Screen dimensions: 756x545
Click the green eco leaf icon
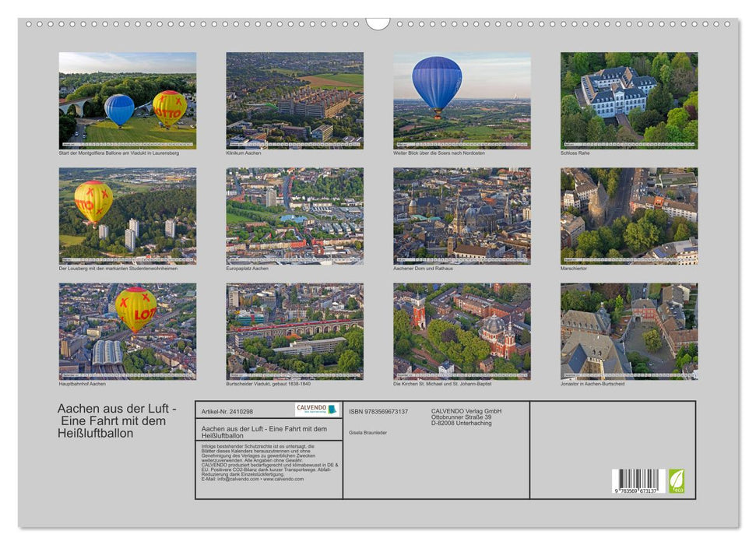677,481
